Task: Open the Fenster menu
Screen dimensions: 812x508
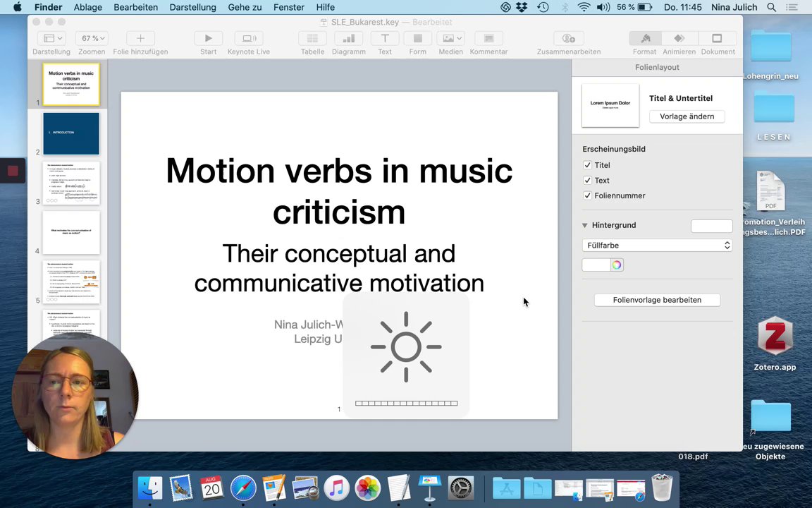Action: (x=288, y=7)
